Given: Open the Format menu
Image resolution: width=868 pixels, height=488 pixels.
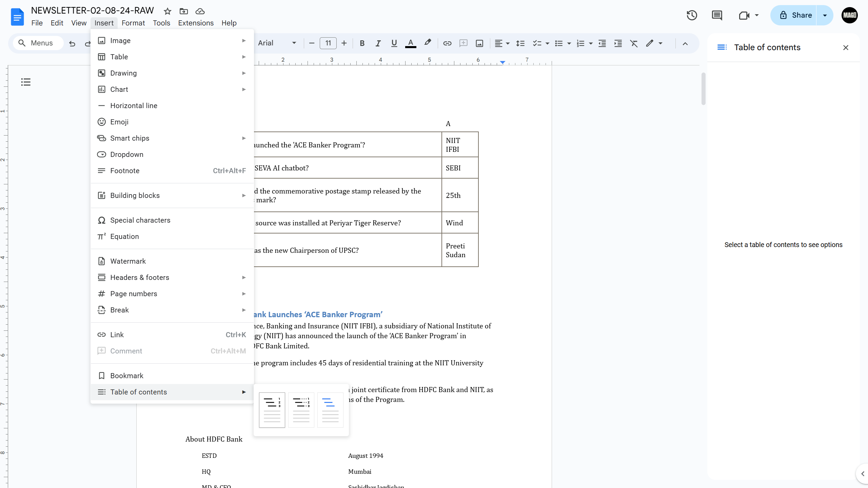Looking at the screenshot, I should point(133,23).
